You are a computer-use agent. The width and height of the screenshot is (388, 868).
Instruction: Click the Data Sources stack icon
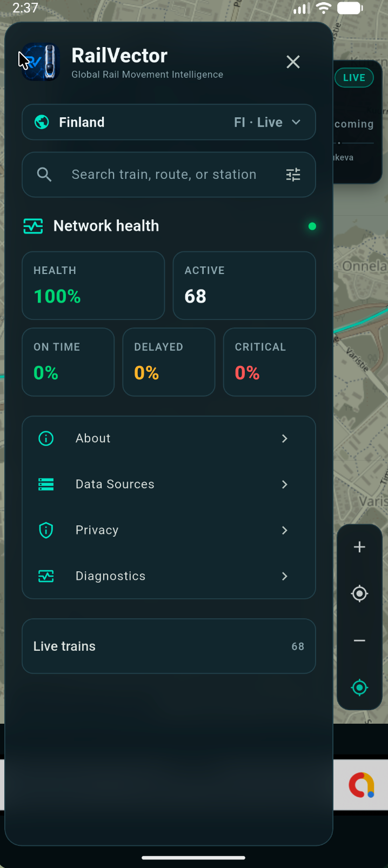pyautogui.click(x=46, y=484)
